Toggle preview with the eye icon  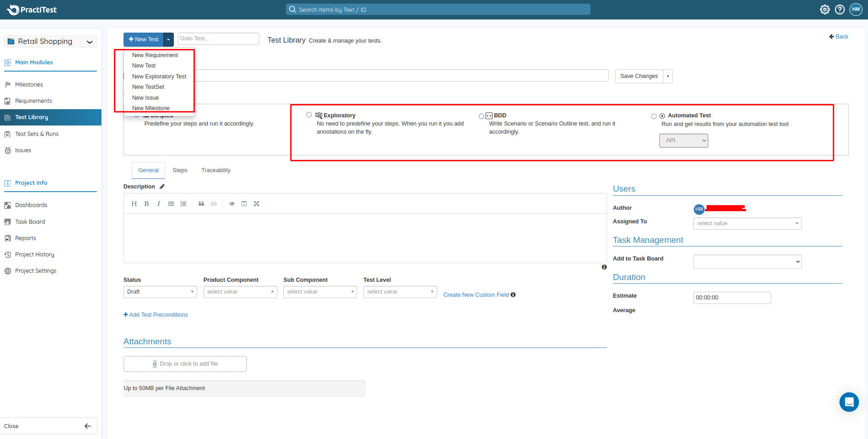tap(232, 204)
